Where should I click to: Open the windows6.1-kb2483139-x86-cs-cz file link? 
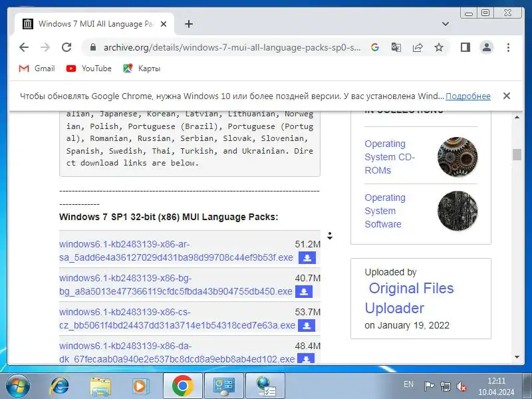coord(177,319)
